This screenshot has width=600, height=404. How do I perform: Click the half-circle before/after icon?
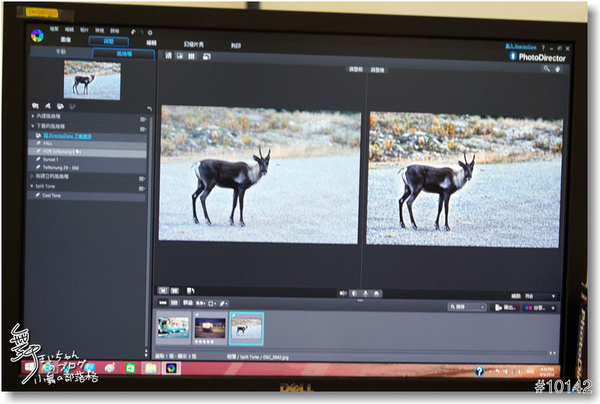pos(354,293)
